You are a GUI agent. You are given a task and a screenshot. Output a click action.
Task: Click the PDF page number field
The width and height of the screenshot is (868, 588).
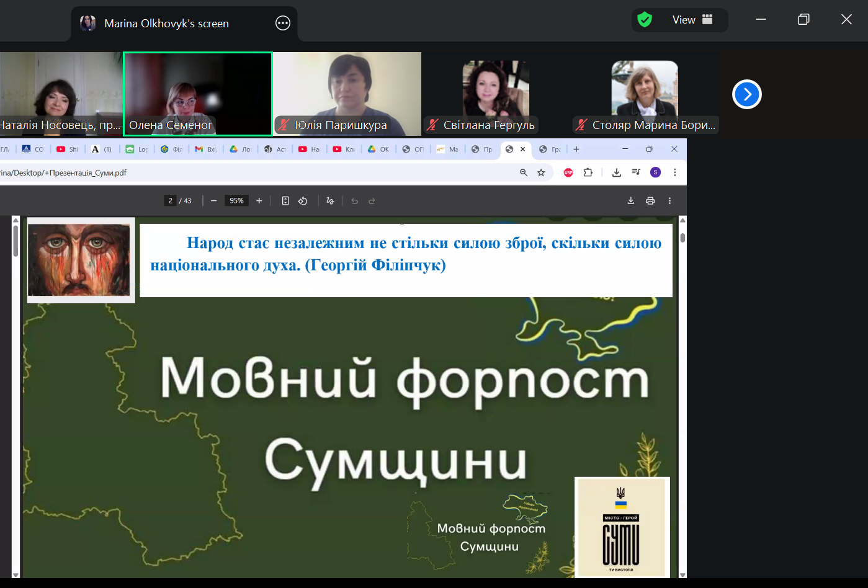(170, 201)
